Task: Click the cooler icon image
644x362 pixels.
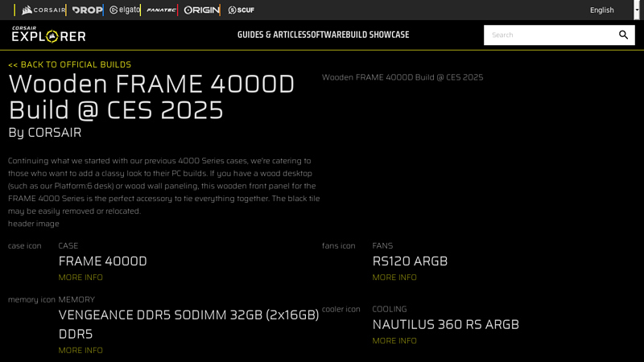Action: coord(341,309)
